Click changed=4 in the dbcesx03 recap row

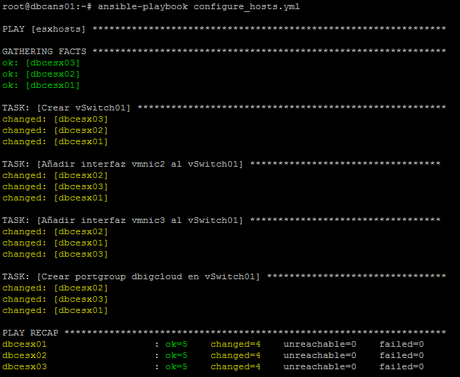coord(235,367)
